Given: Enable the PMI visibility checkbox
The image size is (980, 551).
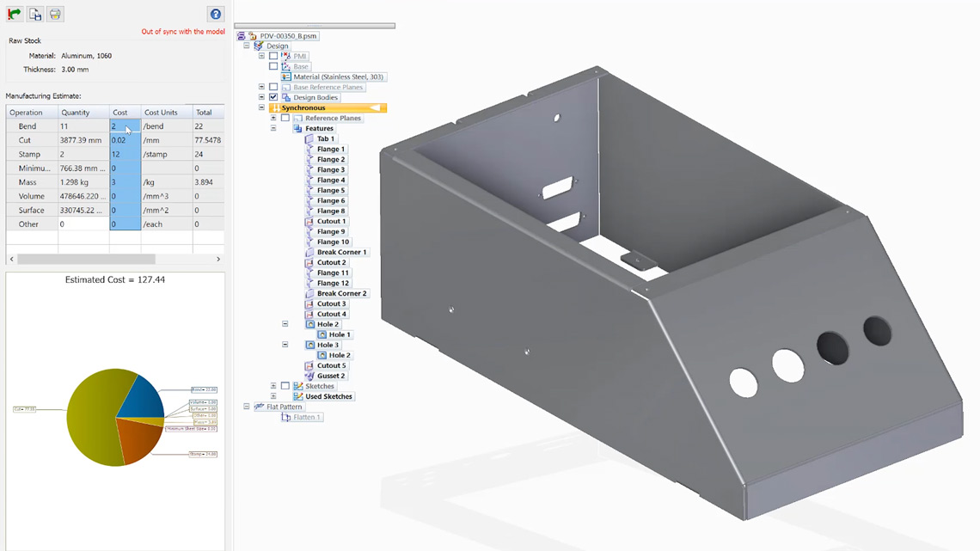Looking at the screenshot, I should click(273, 56).
